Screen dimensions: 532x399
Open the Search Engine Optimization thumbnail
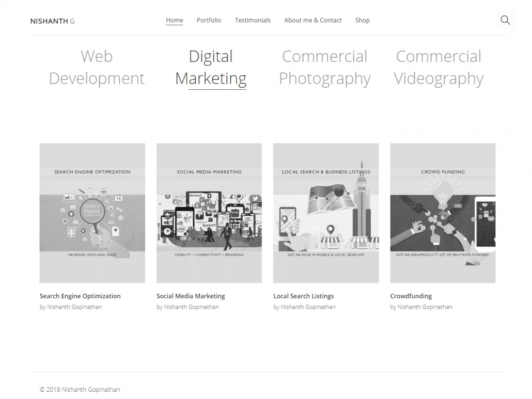[x=92, y=213]
